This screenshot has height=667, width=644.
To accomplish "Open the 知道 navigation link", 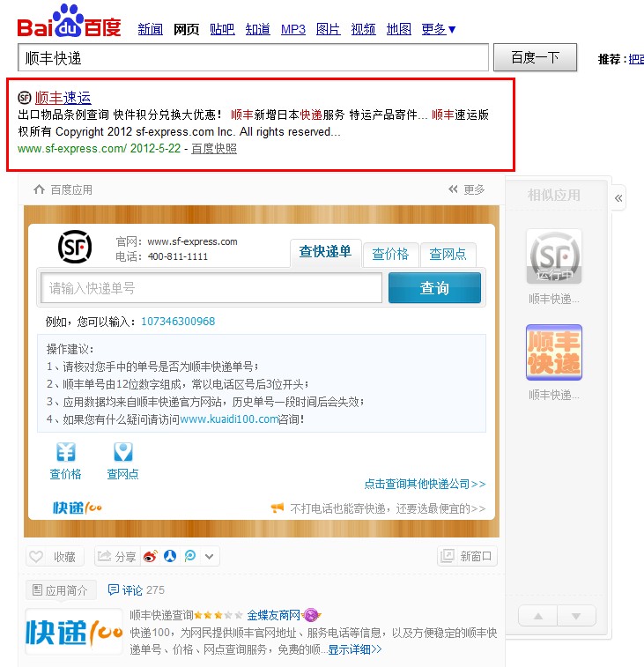I will pyautogui.click(x=258, y=29).
